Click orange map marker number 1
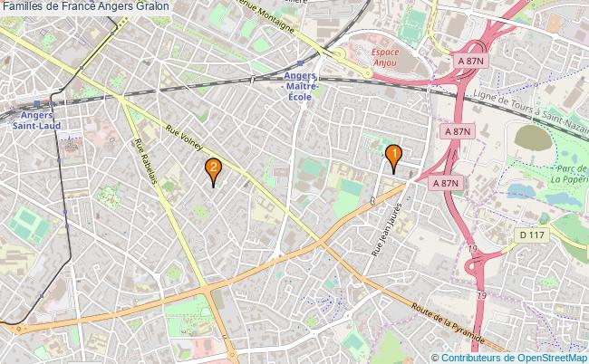 click(393, 158)
